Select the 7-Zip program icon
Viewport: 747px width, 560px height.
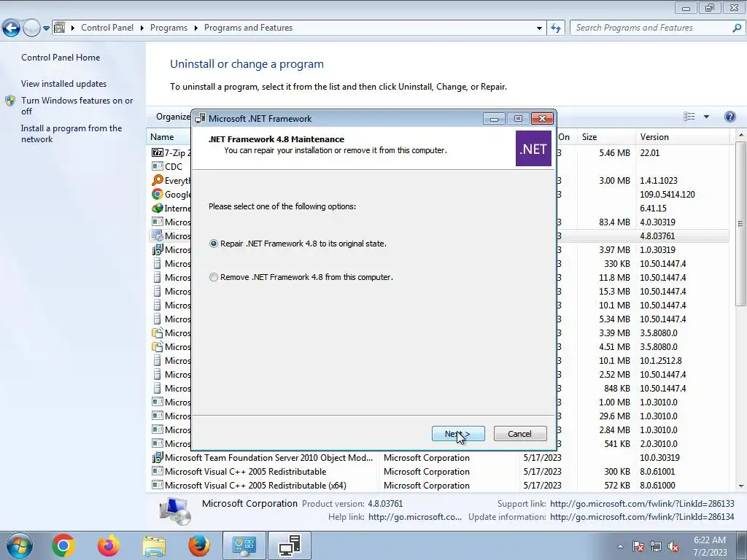click(158, 152)
